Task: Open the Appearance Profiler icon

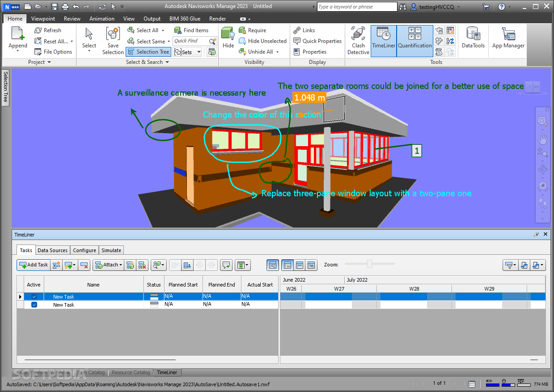Action: (450, 30)
